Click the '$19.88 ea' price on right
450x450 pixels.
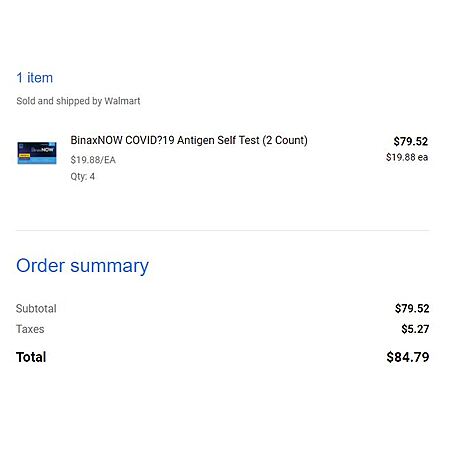[407, 157]
